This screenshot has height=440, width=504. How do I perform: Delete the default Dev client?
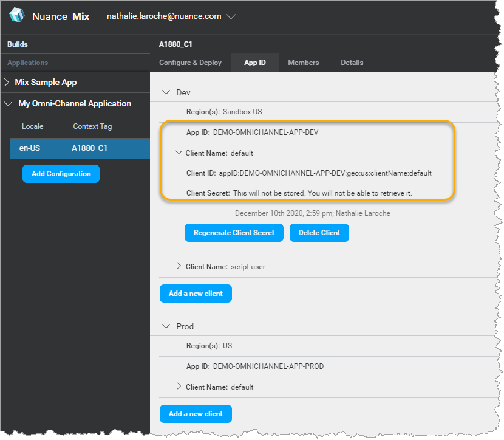pos(319,233)
